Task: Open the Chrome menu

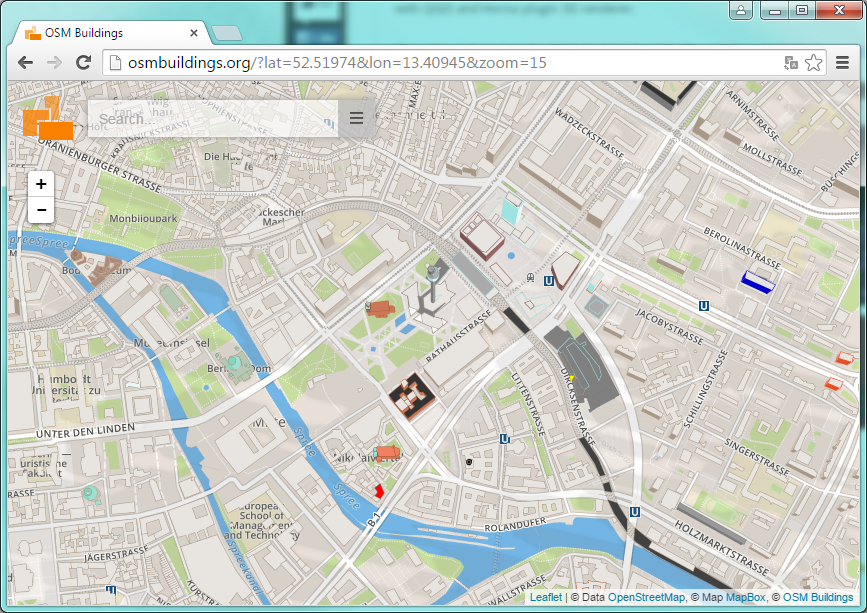Action: click(x=842, y=62)
